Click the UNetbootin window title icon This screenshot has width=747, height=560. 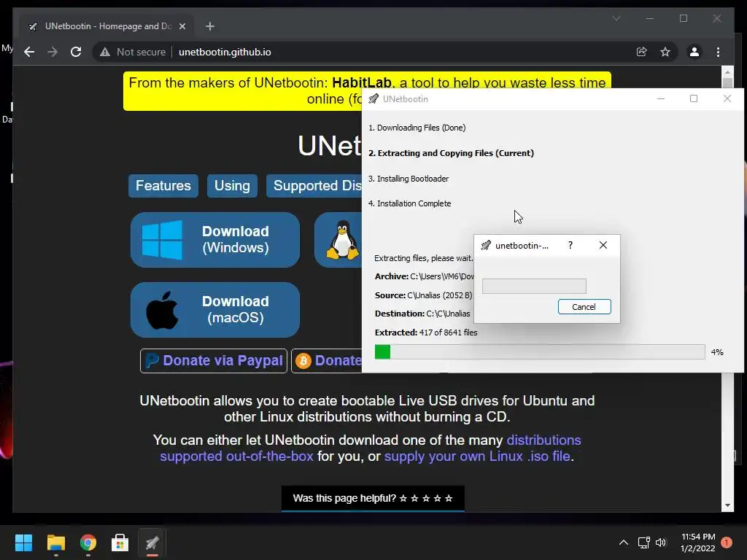pyautogui.click(x=373, y=98)
